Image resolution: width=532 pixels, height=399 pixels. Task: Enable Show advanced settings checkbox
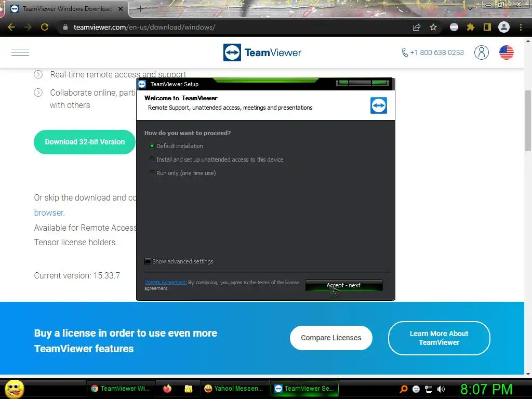[148, 261]
